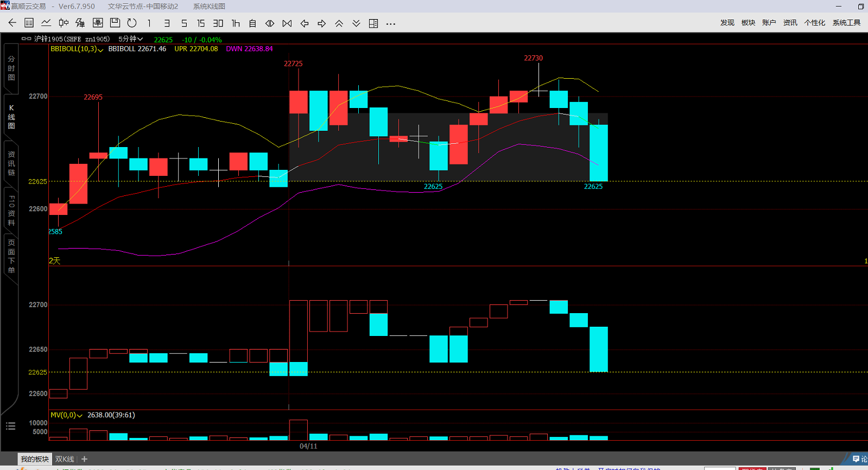Click the 页面下单 side button

click(x=11, y=256)
